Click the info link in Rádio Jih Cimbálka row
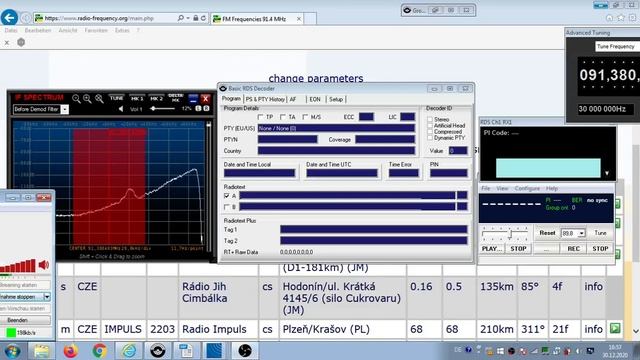This screenshot has width=640, height=360. click(x=593, y=287)
